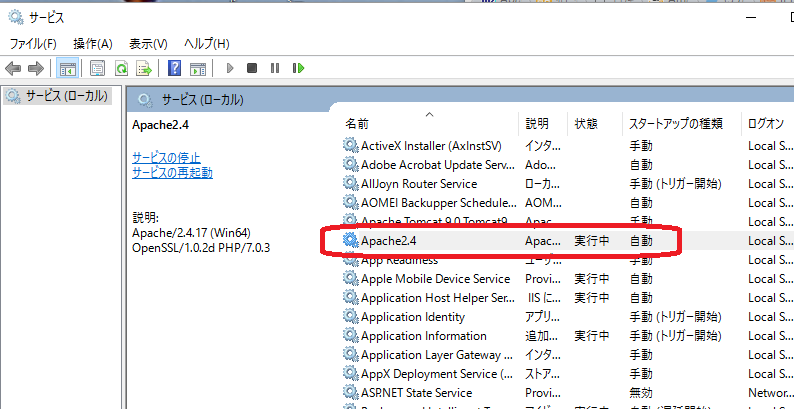Click the gear icon beside ASP.NET State Service
Image resolution: width=798 pixels, height=414 pixels.
coord(350,392)
